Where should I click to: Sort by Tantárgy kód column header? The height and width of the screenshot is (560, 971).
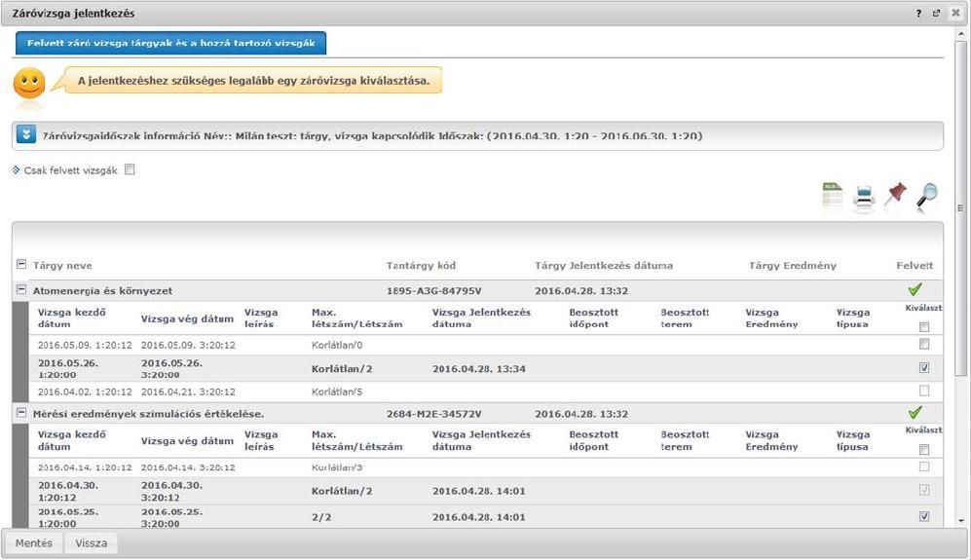coord(421,265)
